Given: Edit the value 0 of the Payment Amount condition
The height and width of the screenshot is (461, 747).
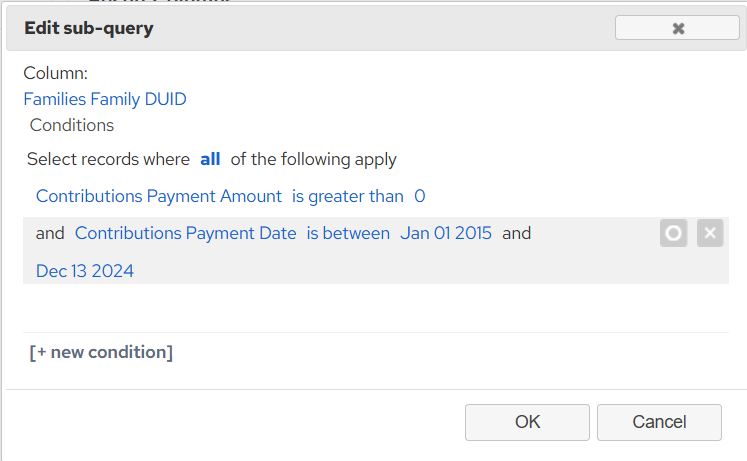Looking at the screenshot, I should [420, 196].
